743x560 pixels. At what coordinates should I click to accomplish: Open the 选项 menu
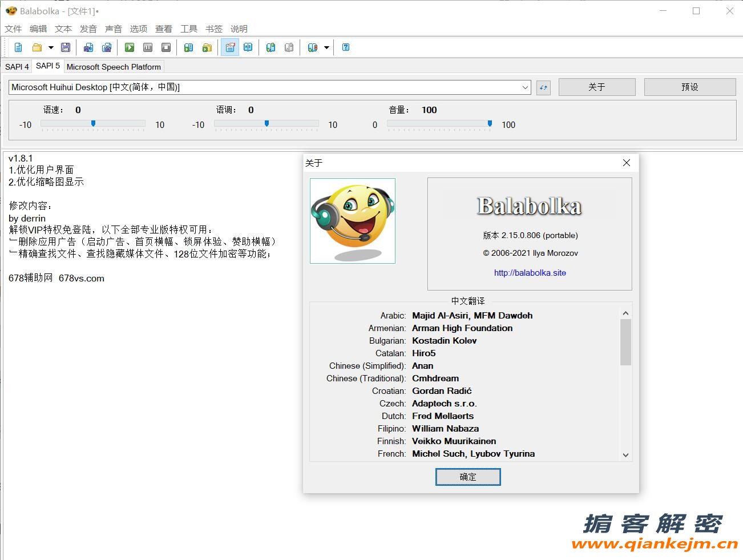click(x=139, y=29)
